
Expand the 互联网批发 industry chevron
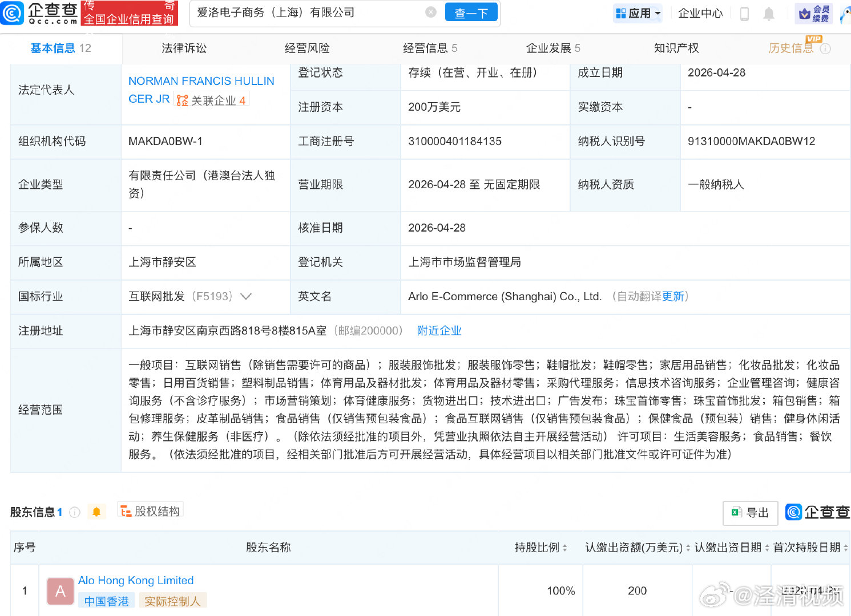pyautogui.click(x=246, y=297)
